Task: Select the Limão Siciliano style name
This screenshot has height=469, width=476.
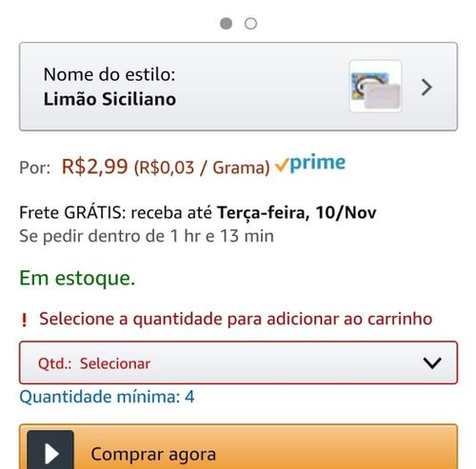Action: click(109, 99)
